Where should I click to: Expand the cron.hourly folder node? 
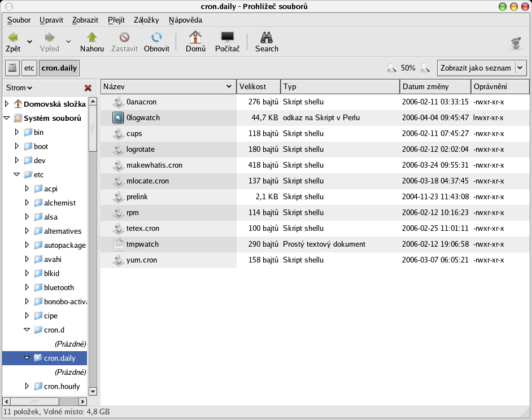[27, 386]
